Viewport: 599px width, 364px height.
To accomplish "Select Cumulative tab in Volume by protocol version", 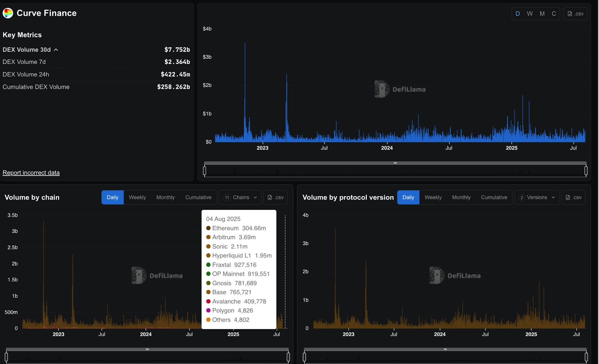I will 494,197.
